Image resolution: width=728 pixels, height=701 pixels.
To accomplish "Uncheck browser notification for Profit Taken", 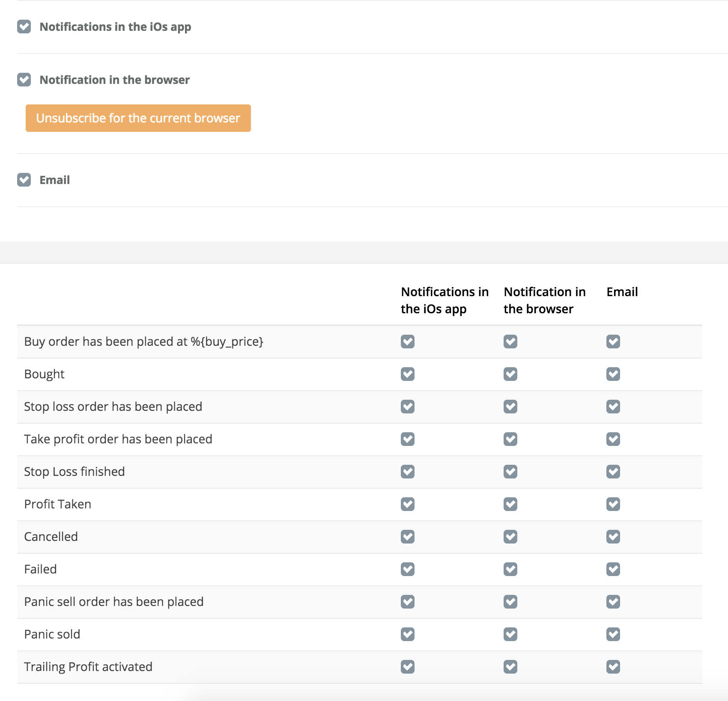I will (x=510, y=504).
